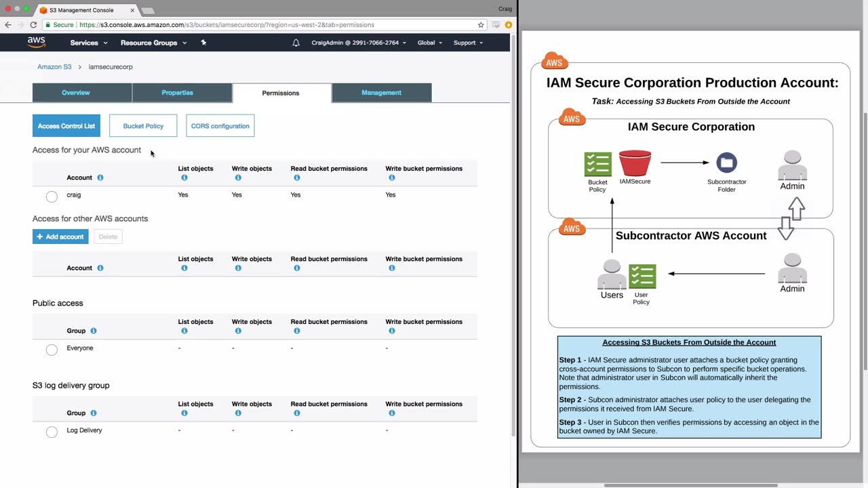Click List objects info icon in your AWS account table
This screenshot has height=488, width=868.
[184, 178]
